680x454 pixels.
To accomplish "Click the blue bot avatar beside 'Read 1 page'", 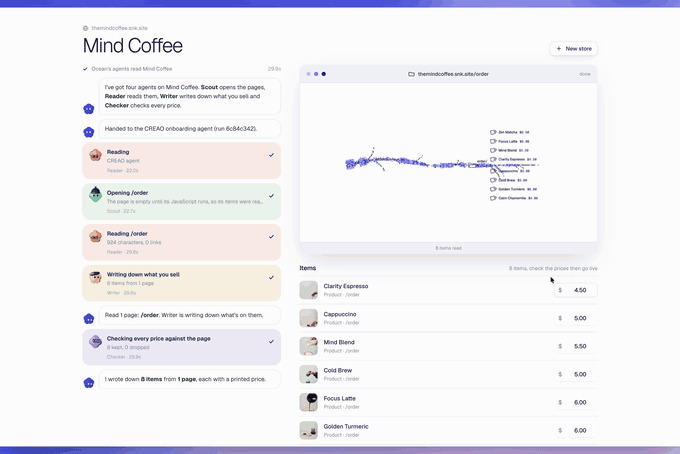I will (89, 319).
